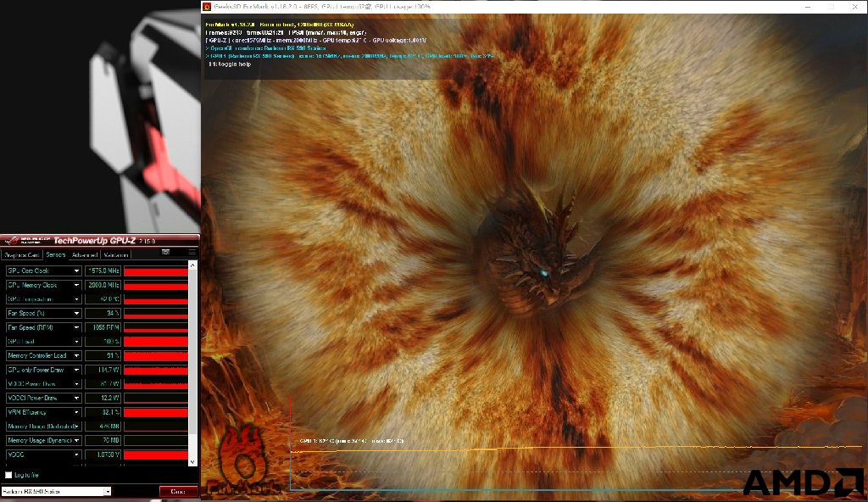Open the GPU-Z screenshot camera icon
868x502 pixels.
coord(165,252)
